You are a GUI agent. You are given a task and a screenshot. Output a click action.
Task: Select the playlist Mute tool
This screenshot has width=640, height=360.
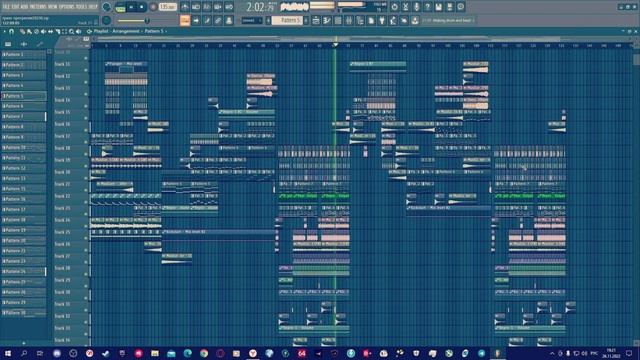[43, 31]
